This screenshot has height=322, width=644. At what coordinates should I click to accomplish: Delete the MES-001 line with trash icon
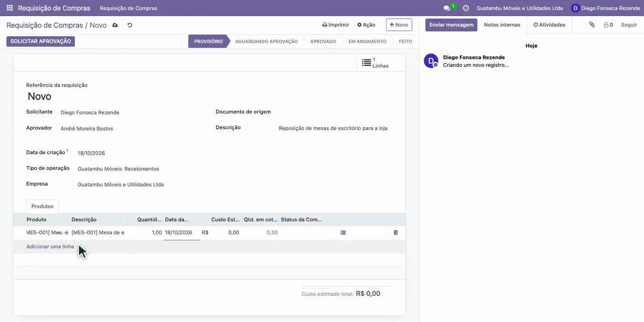pos(395,232)
